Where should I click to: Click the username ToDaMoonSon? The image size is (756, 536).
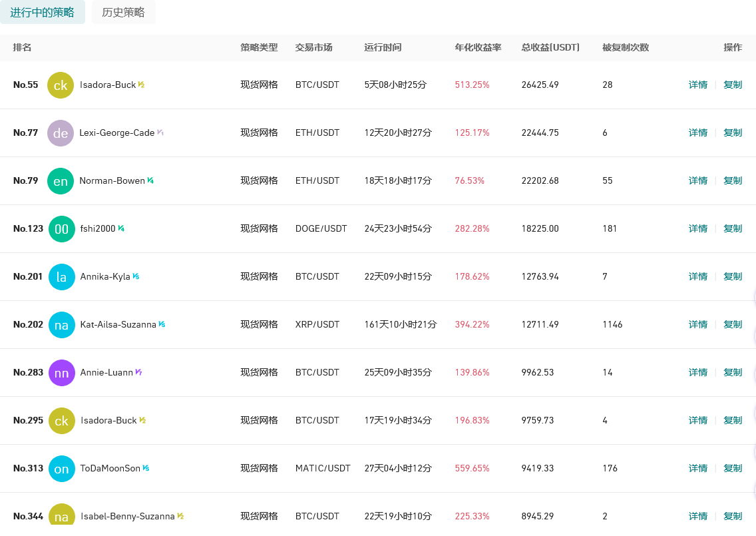click(x=110, y=468)
